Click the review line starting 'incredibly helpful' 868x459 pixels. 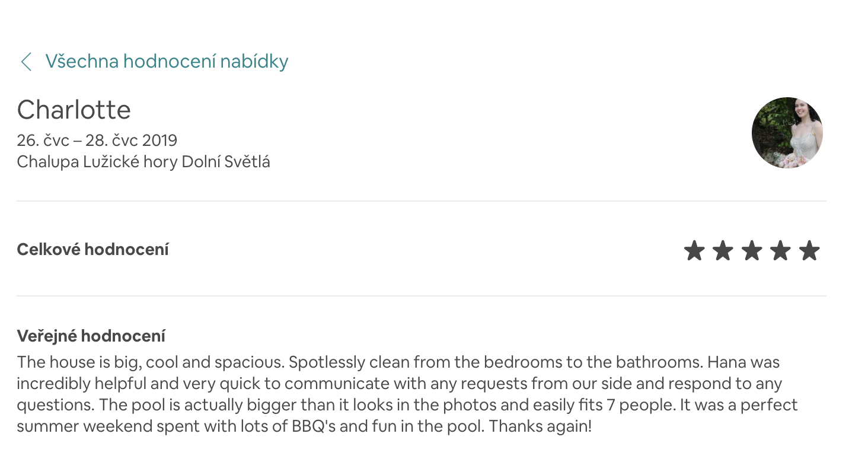click(400, 383)
